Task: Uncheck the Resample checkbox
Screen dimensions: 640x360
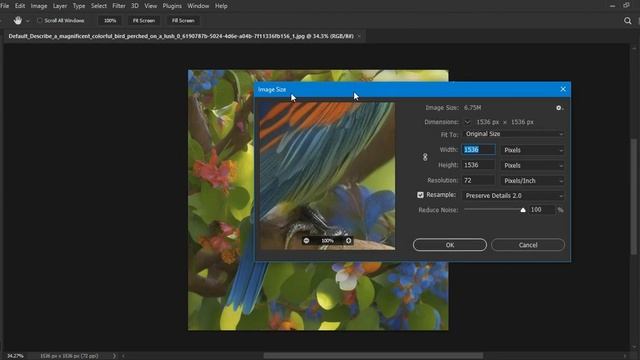Action: point(420,195)
